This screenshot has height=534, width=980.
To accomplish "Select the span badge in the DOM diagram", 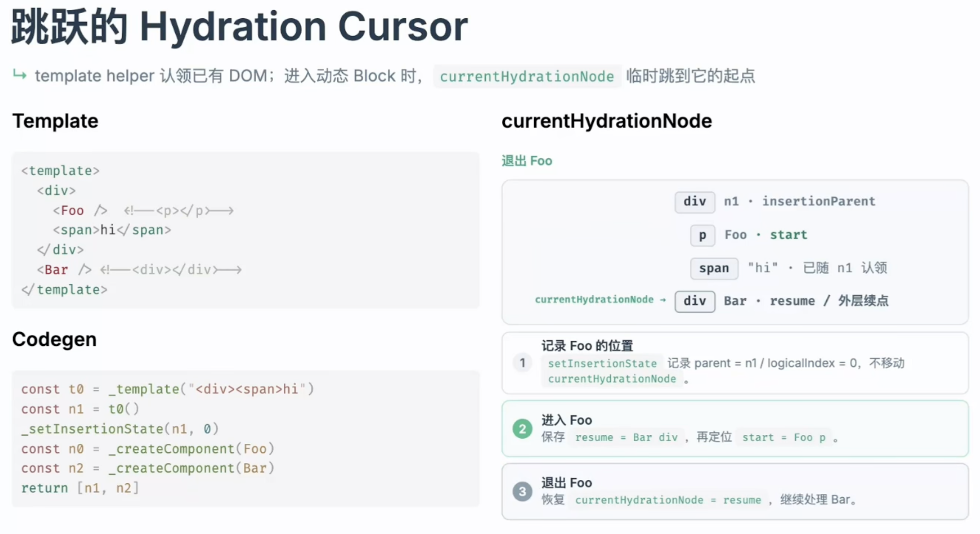I will [x=714, y=268].
